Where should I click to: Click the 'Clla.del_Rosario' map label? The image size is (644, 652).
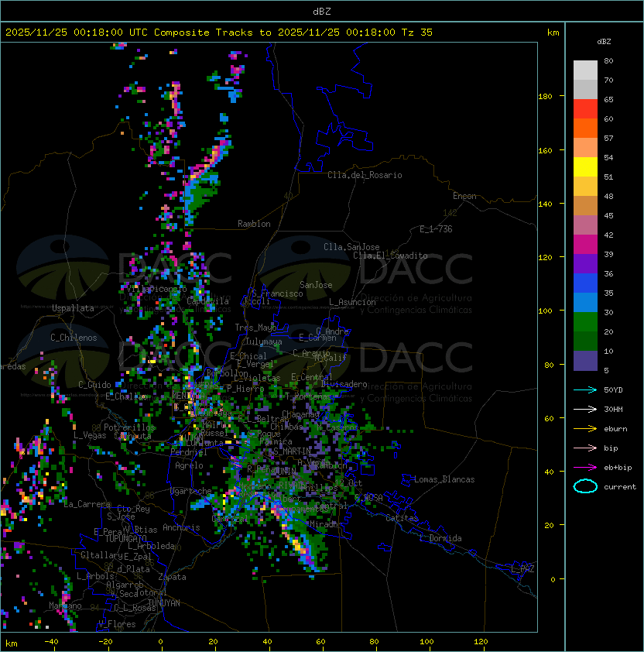coord(365,175)
